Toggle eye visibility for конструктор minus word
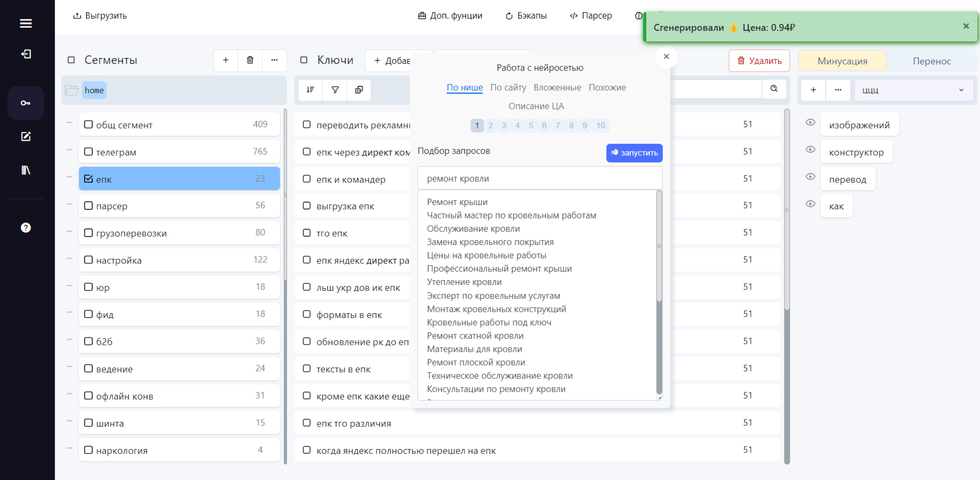 coord(810,149)
